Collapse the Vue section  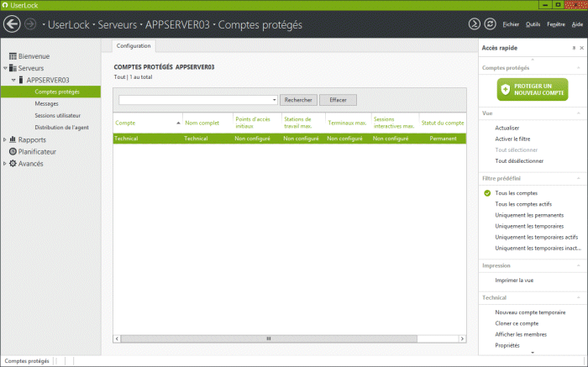[x=579, y=113]
